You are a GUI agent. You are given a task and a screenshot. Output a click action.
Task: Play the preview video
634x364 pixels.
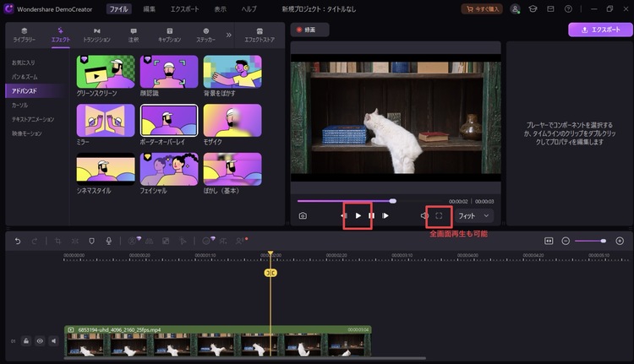(x=358, y=215)
